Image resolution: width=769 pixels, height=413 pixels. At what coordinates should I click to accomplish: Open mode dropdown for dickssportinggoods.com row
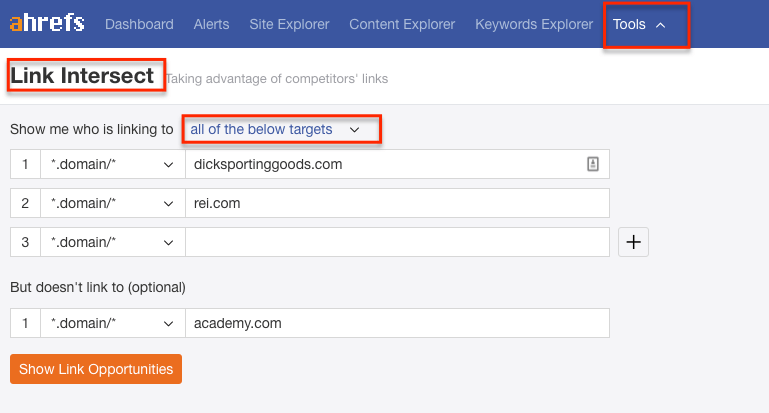tap(112, 164)
